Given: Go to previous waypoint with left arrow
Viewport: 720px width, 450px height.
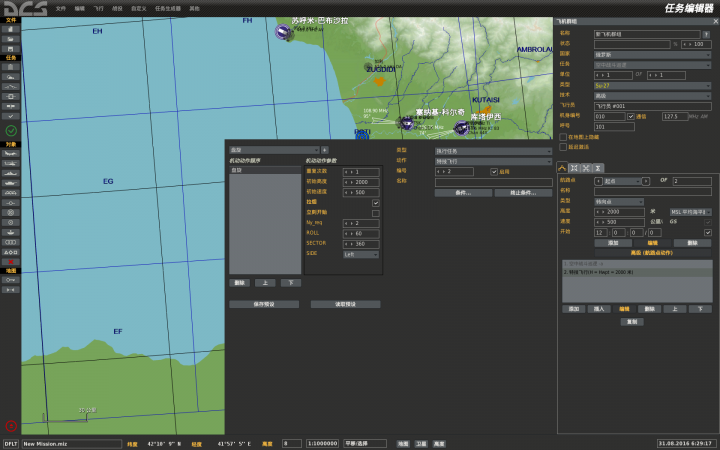Looking at the screenshot, I should coord(598,181).
